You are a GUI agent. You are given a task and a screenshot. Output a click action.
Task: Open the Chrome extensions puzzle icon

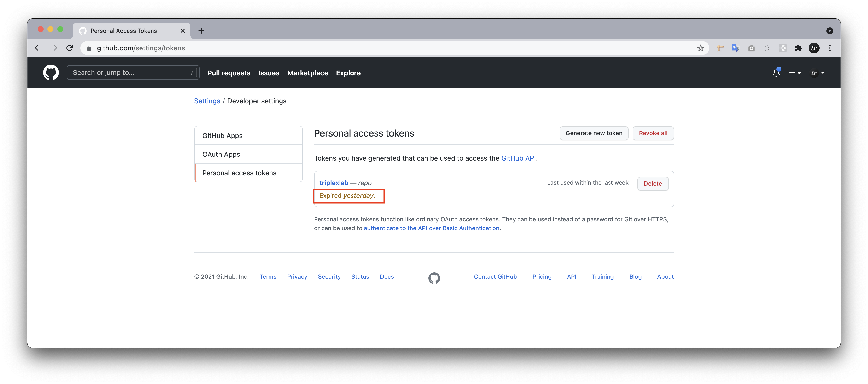tap(798, 48)
